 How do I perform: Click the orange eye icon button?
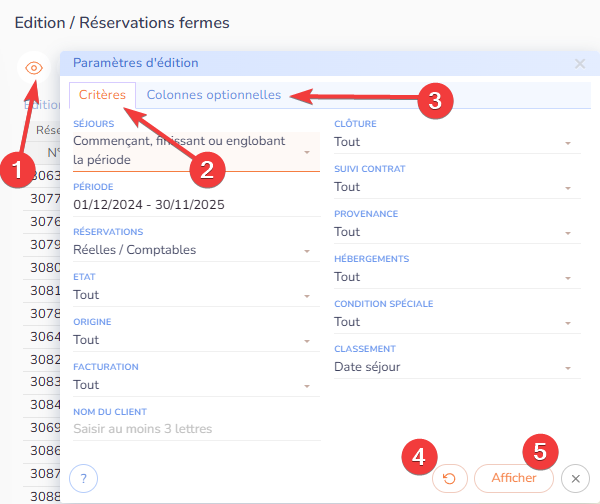[x=34, y=68]
